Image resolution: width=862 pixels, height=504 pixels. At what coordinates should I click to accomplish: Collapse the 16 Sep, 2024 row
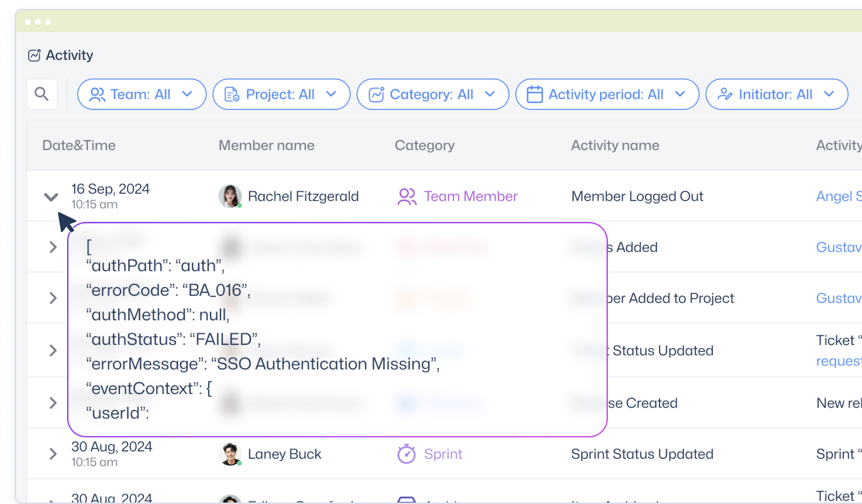51,197
